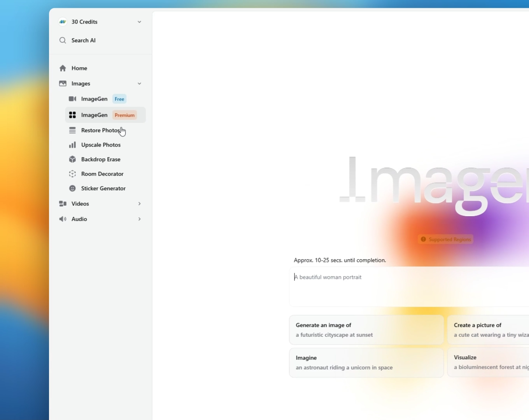Image resolution: width=529 pixels, height=420 pixels.
Task: Select the Audio label
Action: (79, 219)
